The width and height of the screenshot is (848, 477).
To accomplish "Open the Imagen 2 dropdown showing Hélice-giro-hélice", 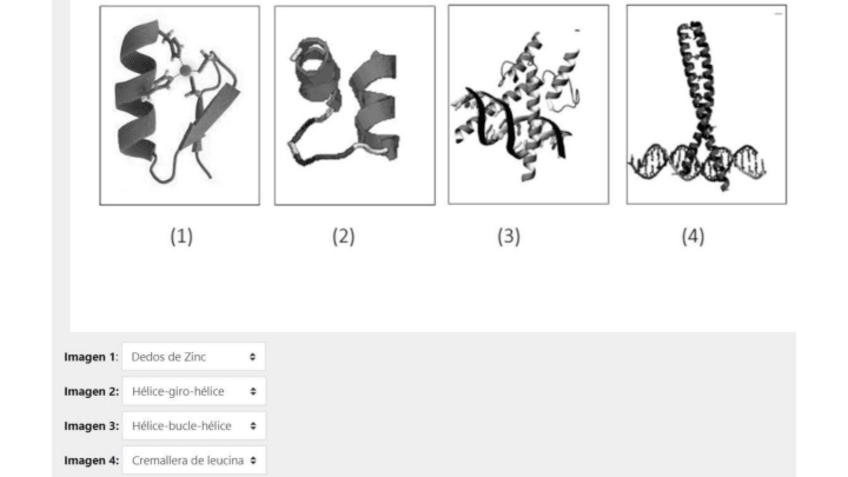I will tap(194, 392).
